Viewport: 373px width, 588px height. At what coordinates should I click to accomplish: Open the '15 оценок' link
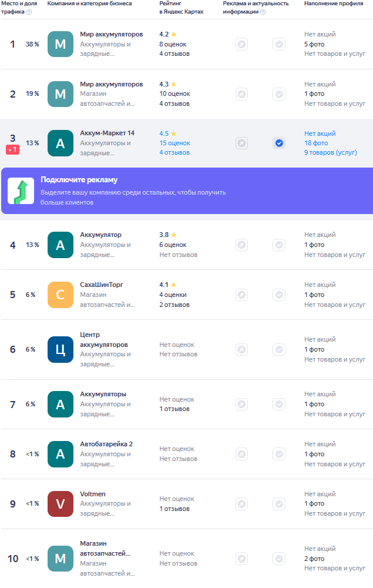pyautogui.click(x=175, y=143)
